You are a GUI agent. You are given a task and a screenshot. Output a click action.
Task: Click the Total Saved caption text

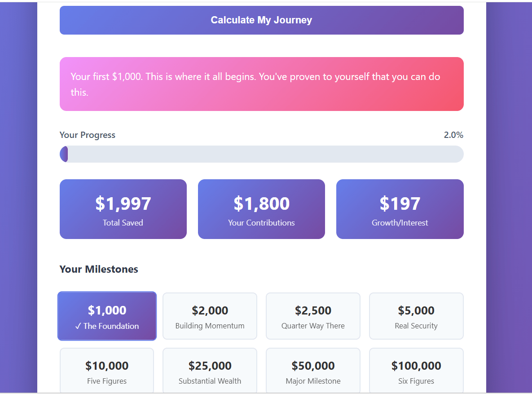(x=123, y=223)
